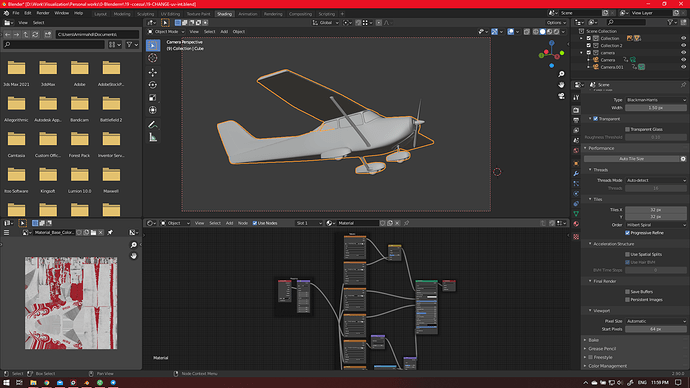
Task: Expand the Bake panel
Action: coord(593,340)
